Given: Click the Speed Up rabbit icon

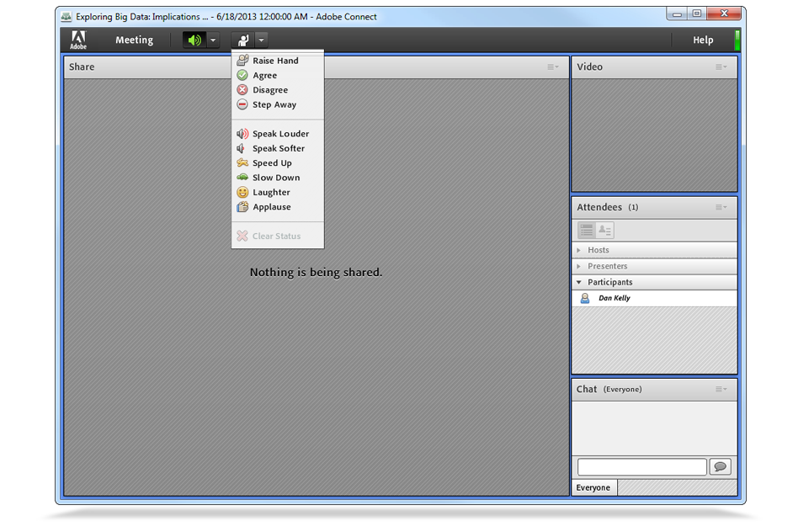Looking at the screenshot, I should tap(242, 163).
